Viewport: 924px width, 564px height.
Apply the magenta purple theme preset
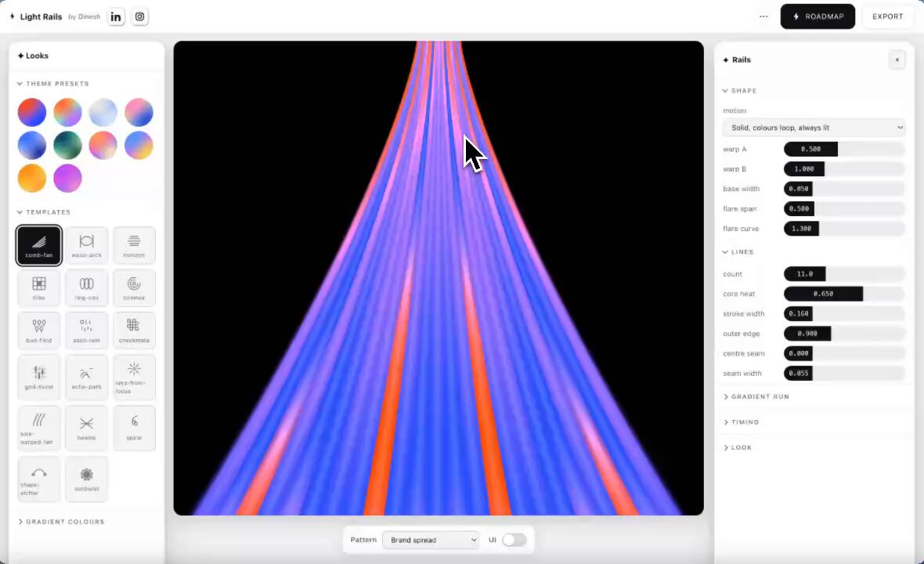[x=68, y=178]
